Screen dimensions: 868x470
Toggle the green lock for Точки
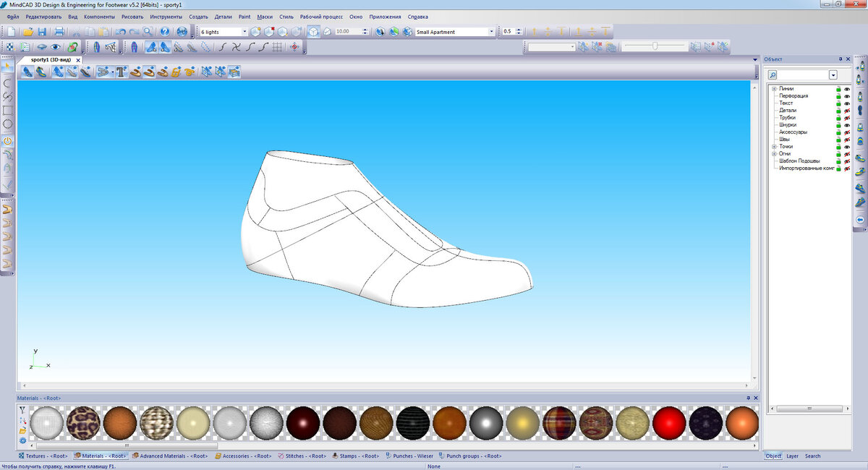839,147
